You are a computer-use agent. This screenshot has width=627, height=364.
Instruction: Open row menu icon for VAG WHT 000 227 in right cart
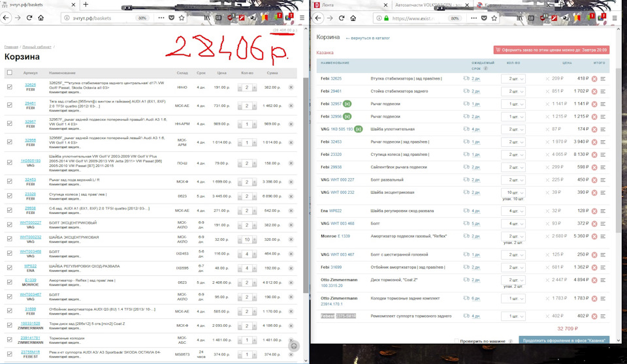[603, 180]
